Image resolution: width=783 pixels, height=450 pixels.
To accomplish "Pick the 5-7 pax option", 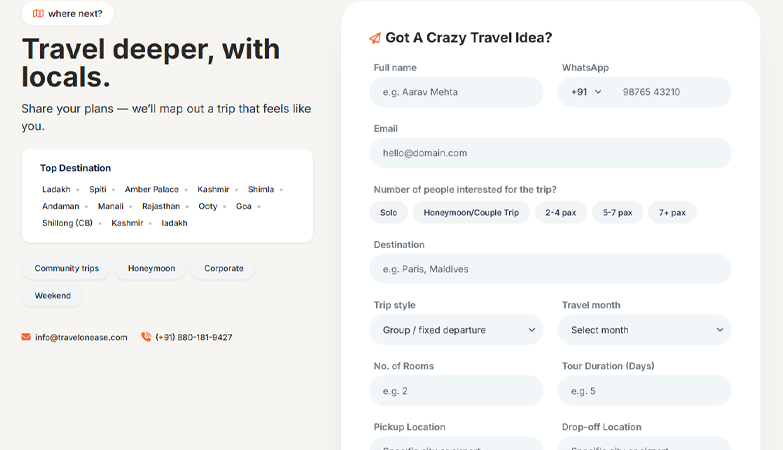I will click(617, 212).
